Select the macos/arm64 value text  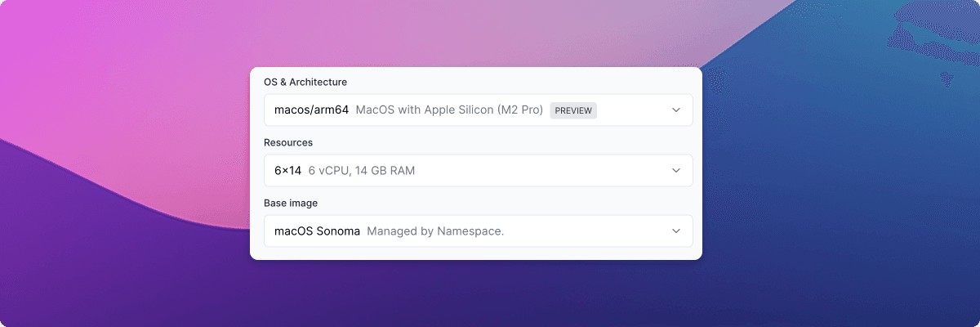tap(312, 110)
